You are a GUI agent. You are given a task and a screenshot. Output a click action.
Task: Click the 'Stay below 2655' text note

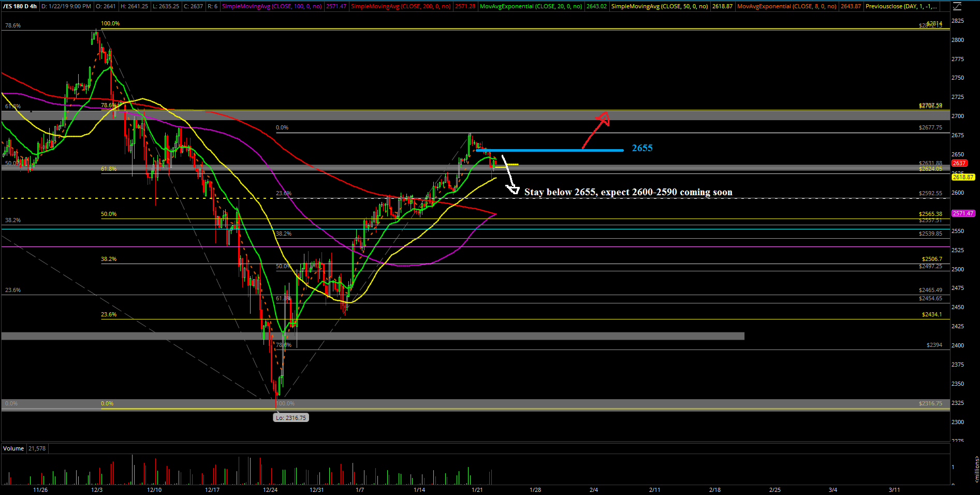(628, 192)
